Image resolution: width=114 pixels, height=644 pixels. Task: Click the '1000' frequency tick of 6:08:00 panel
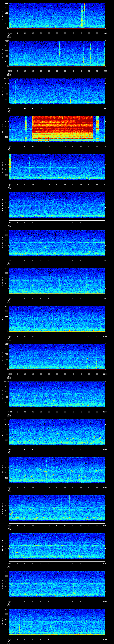coord(6,268)
